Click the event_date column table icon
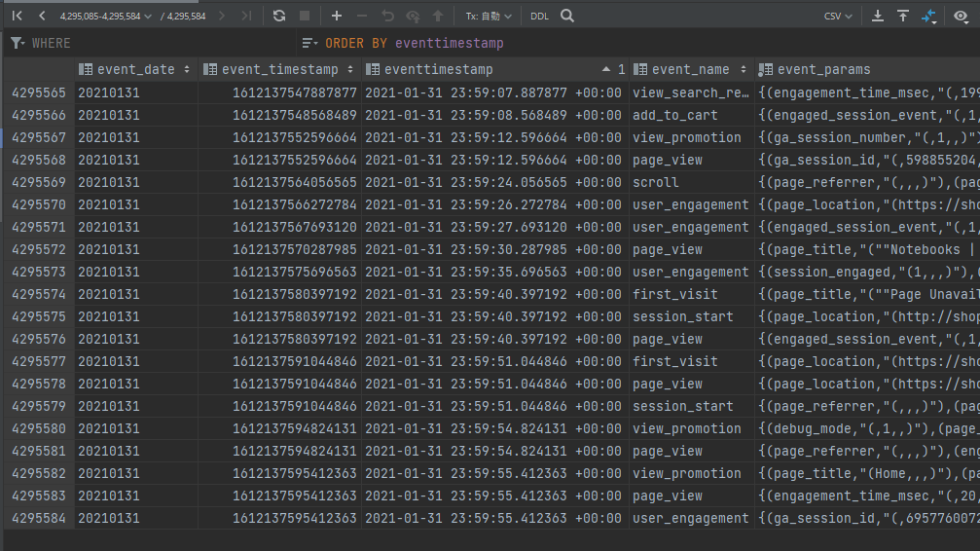 (86, 69)
